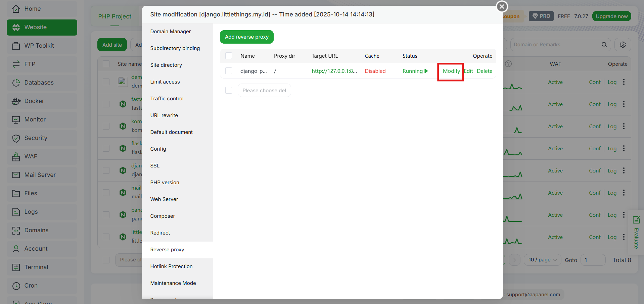
Task: Click the next page arrow
Action: click(x=514, y=260)
